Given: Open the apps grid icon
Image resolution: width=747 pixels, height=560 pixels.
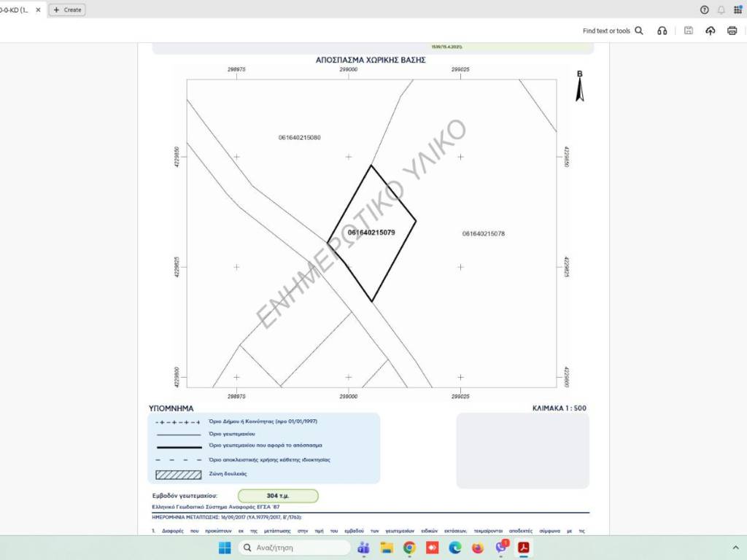Looking at the screenshot, I should click(738, 9).
